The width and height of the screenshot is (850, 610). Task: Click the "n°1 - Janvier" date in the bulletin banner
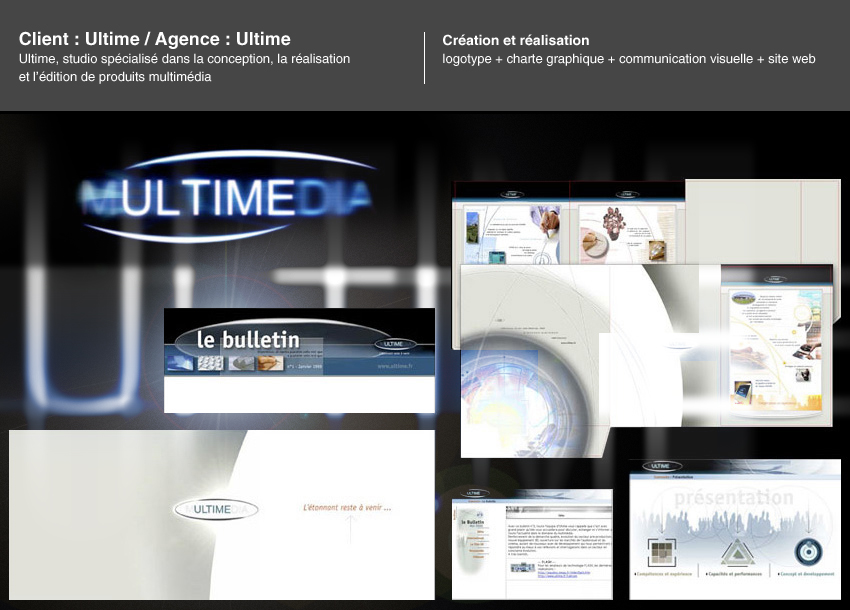pyautogui.click(x=304, y=367)
